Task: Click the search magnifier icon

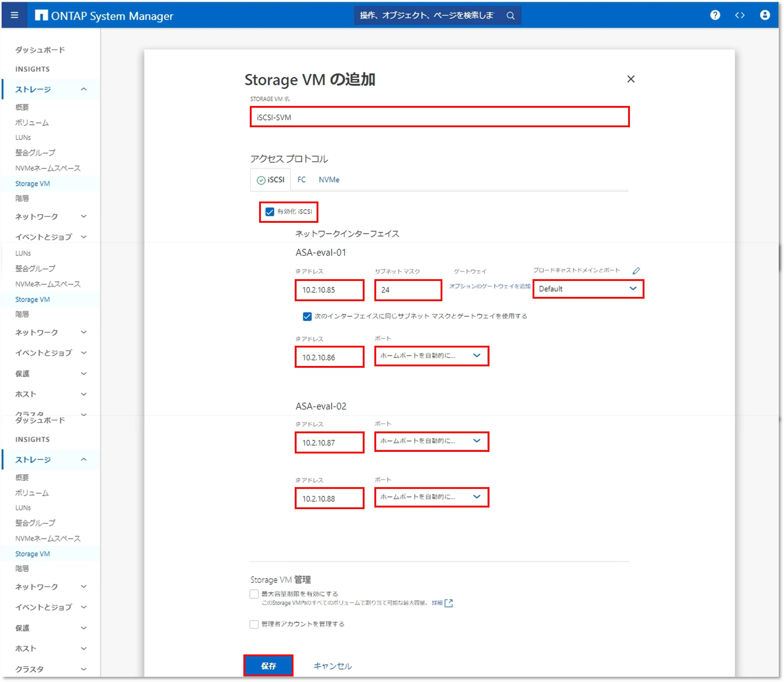Action: pyautogui.click(x=511, y=16)
